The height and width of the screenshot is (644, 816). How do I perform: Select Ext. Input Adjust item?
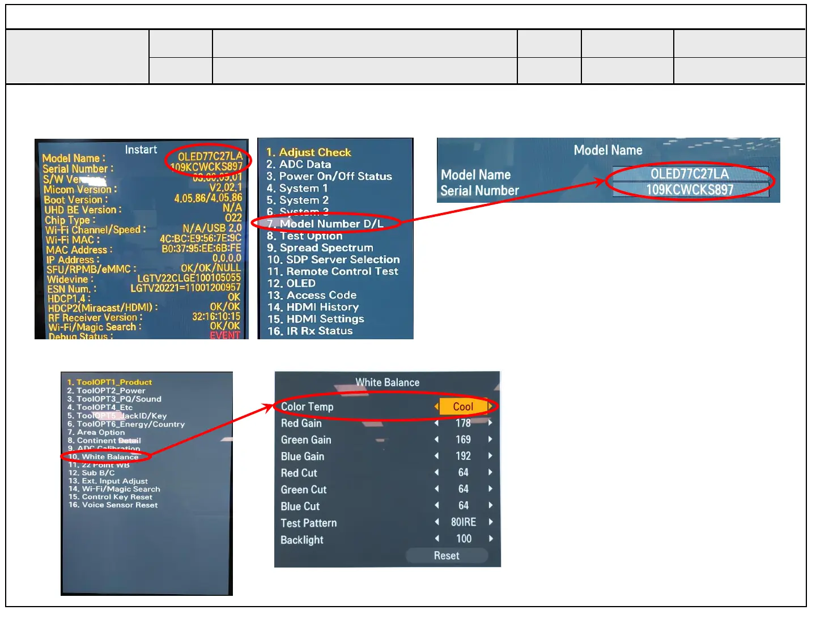[108, 481]
